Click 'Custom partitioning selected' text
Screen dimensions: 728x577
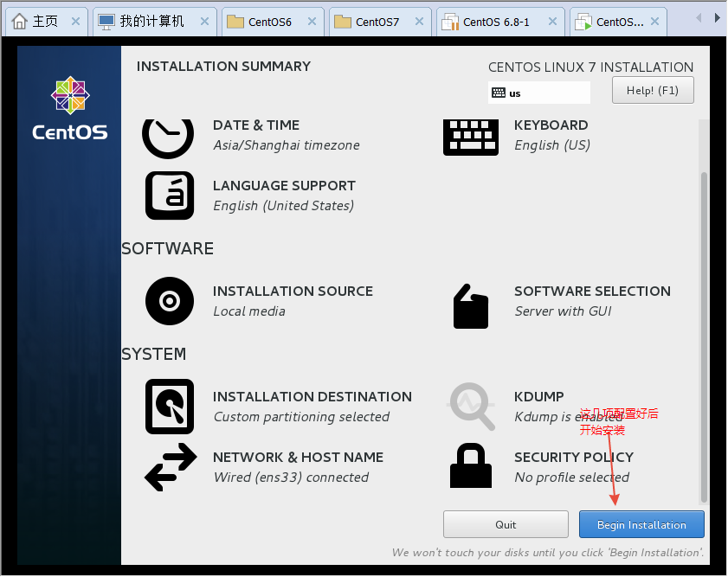click(301, 417)
